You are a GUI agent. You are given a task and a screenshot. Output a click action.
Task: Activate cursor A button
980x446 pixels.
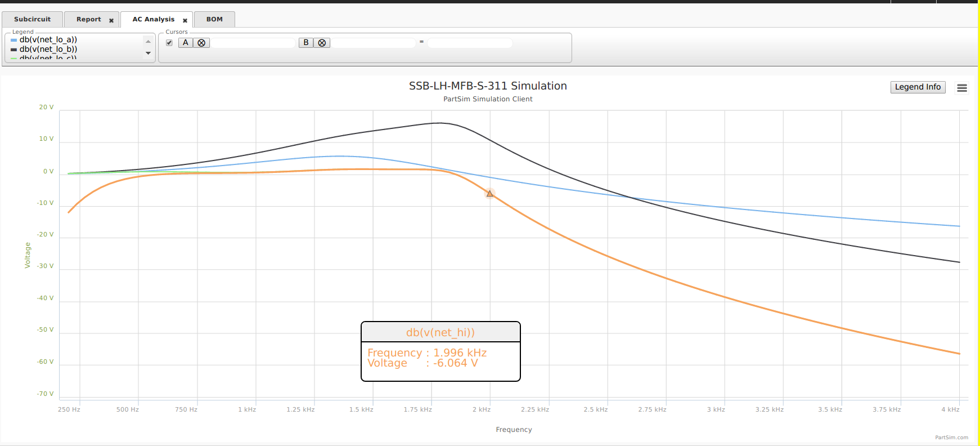click(x=186, y=43)
